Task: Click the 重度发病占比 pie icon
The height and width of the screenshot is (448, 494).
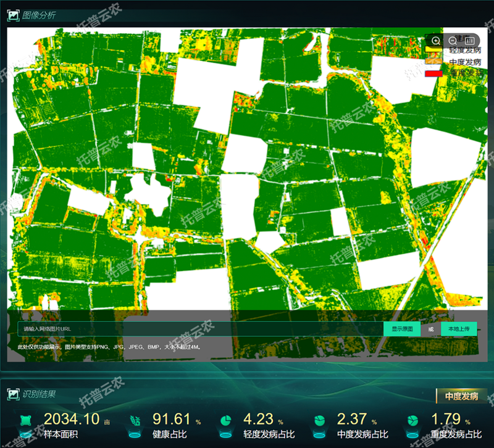Action: coord(413,421)
